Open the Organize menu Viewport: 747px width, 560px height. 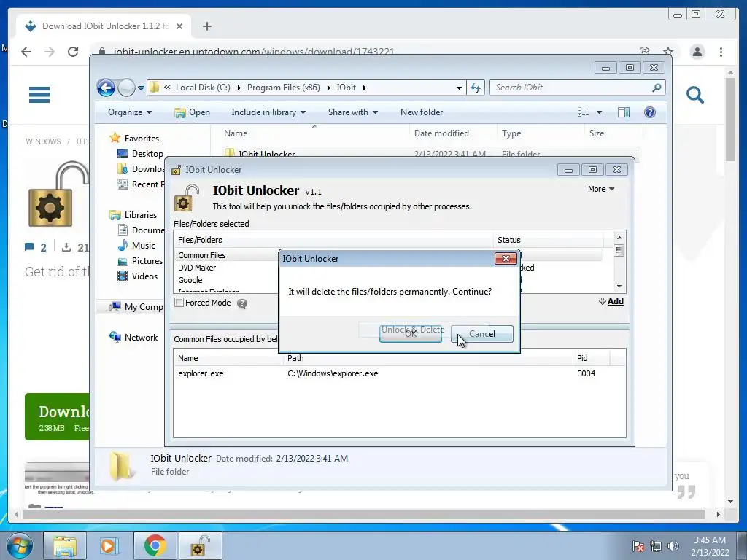130,112
